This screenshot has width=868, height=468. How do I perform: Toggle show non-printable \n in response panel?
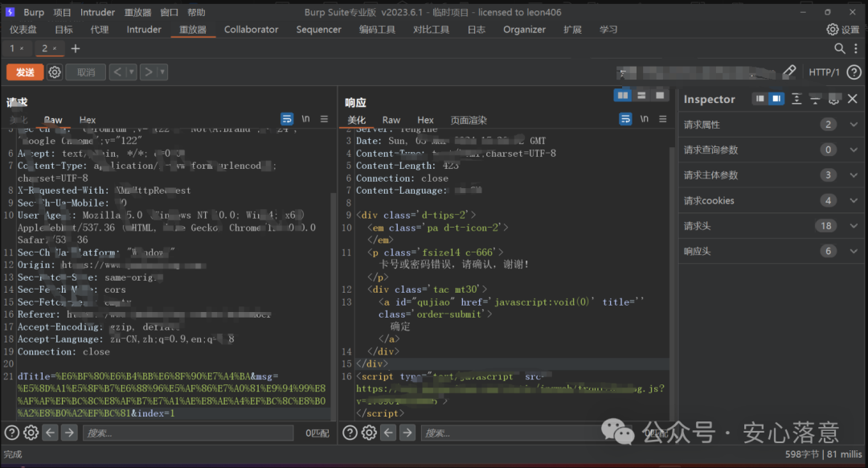point(645,119)
